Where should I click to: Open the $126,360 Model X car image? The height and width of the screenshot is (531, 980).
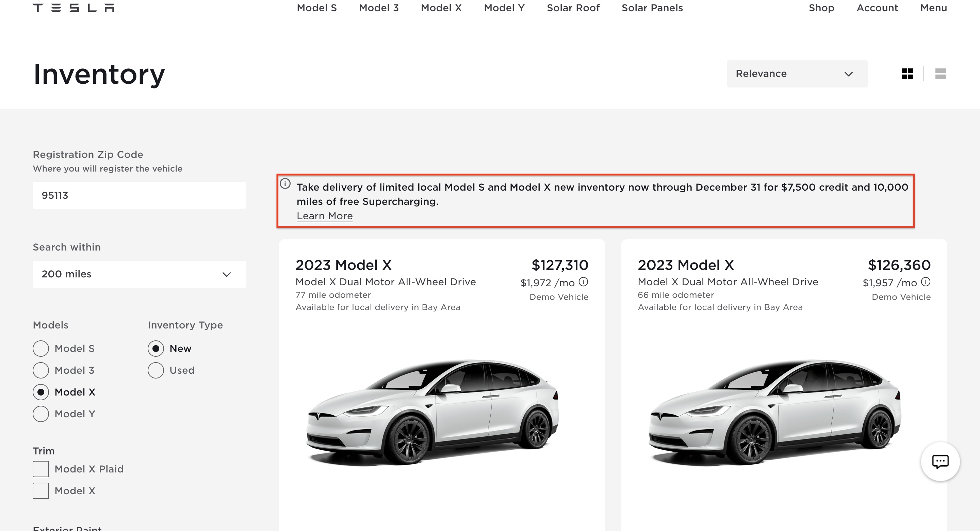[x=775, y=413]
